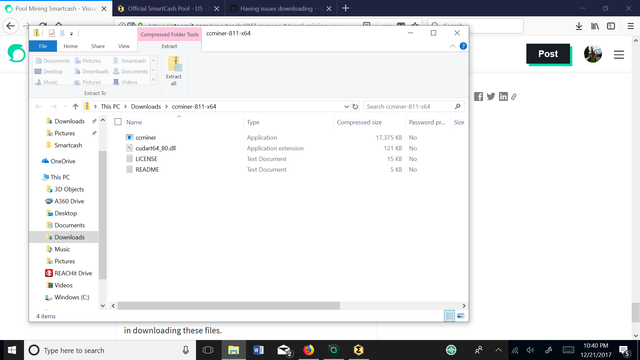Open Documents under This PC
The image size is (640, 360).
[x=70, y=225]
